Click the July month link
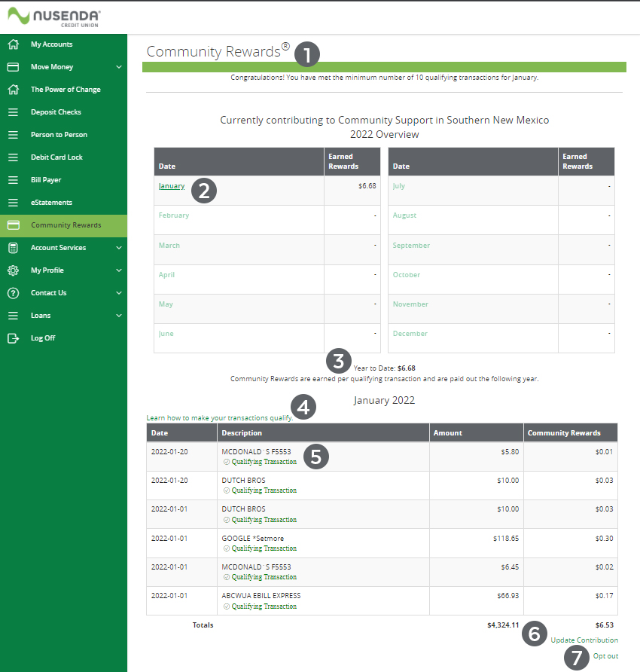This screenshot has width=640, height=672. coord(399,186)
